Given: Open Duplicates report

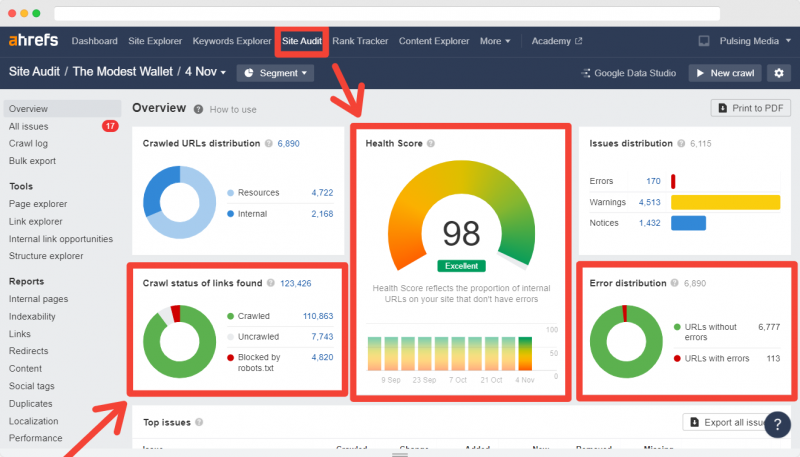Looking at the screenshot, I should tap(30, 404).
